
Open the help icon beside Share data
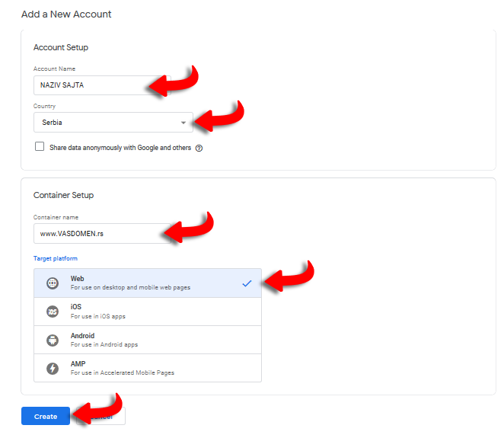click(x=199, y=148)
